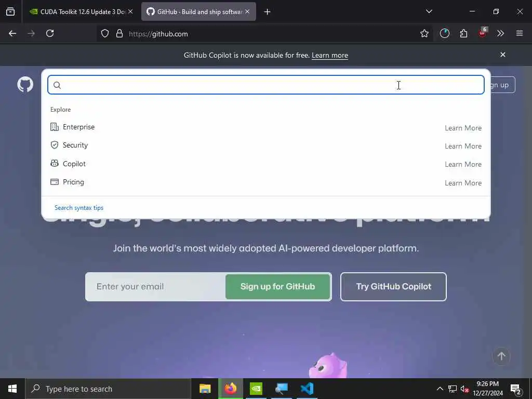
Task: Expand the list all tabs dropdown
Action: point(429,11)
